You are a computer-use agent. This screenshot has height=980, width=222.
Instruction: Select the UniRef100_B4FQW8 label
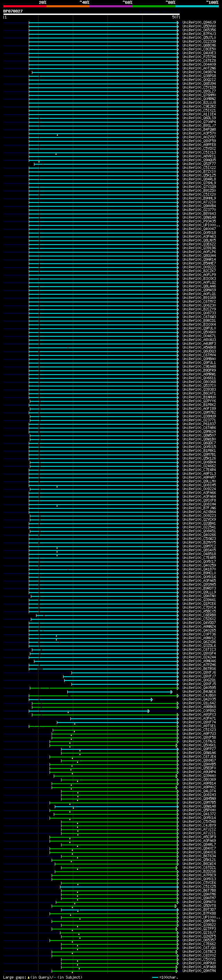[199, 129]
